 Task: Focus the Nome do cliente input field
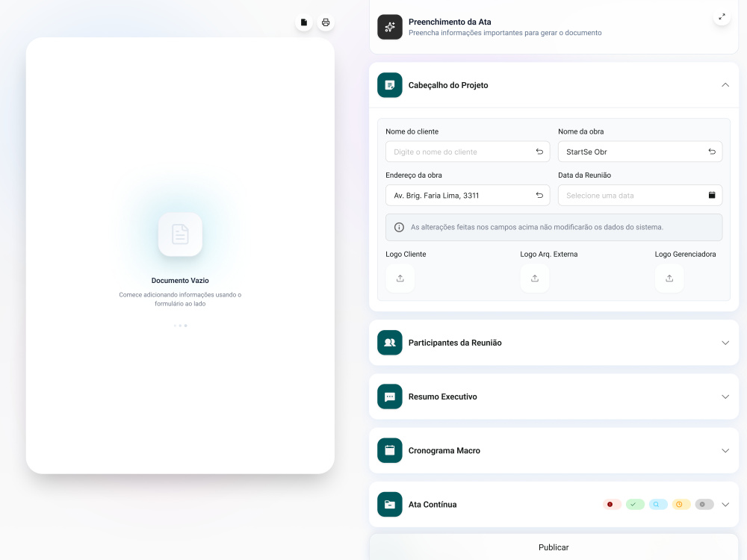click(468, 152)
